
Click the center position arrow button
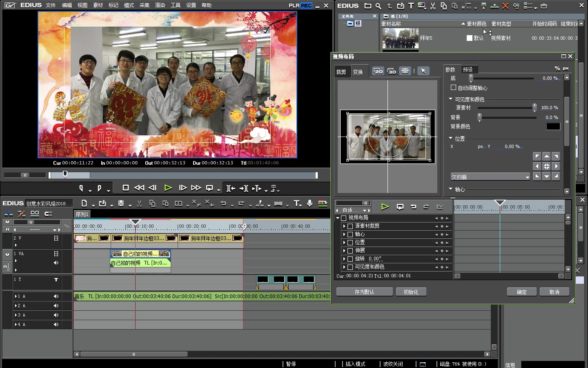[x=546, y=166]
